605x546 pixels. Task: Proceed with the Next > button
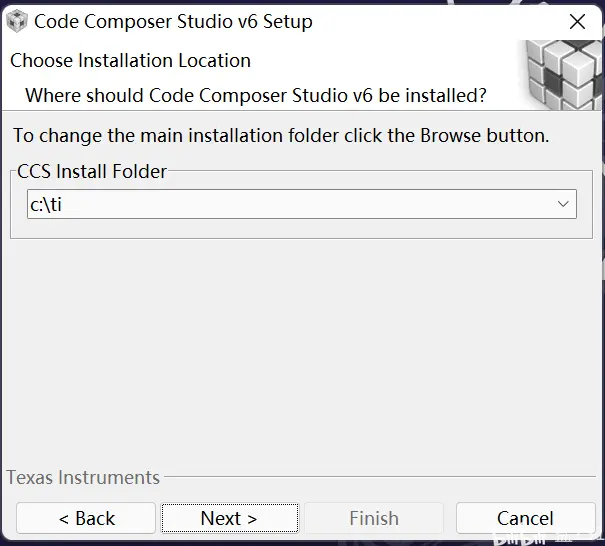[230, 518]
